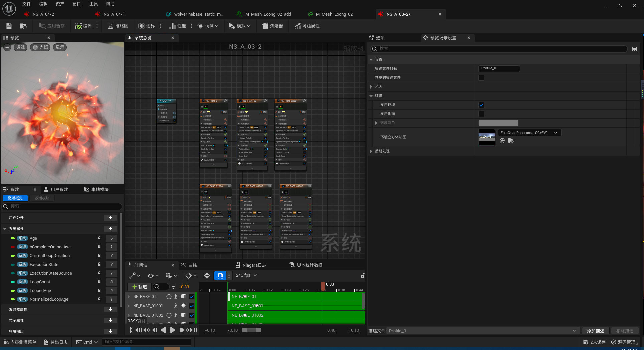Open the EpicQuadPanorama cubemap dropdown
This screenshot has height=350, width=644.
pyautogui.click(x=529, y=133)
